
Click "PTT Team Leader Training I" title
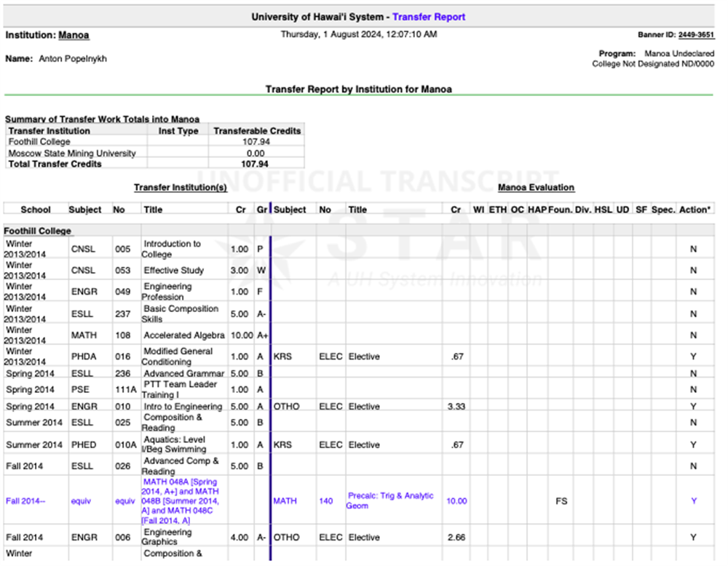(180, 389)
